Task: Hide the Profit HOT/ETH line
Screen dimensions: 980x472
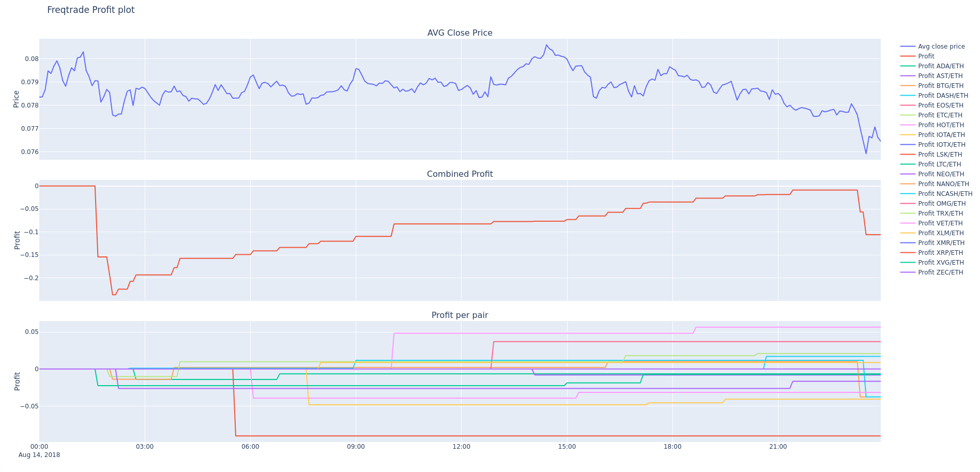Action: [940, 125]
